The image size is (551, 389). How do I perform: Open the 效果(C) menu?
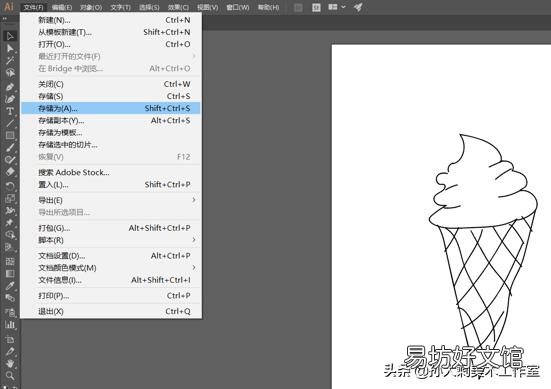(178, 7)
